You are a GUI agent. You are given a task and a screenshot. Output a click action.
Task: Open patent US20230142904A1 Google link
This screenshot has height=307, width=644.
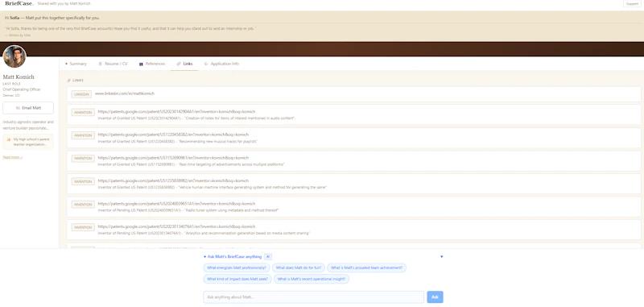176,111
